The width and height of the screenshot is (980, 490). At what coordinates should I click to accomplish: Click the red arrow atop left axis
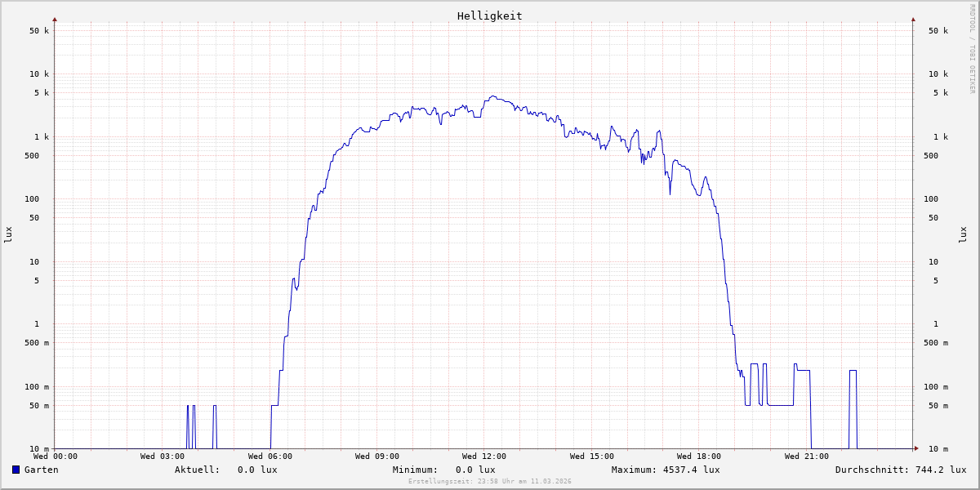[x=55, y=19]
